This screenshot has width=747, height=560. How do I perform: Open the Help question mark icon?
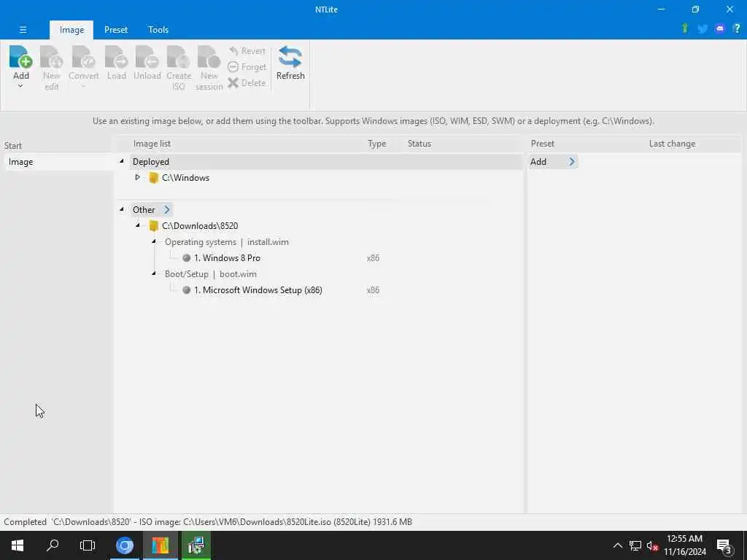pyautogui.click(x=737, y=28)
